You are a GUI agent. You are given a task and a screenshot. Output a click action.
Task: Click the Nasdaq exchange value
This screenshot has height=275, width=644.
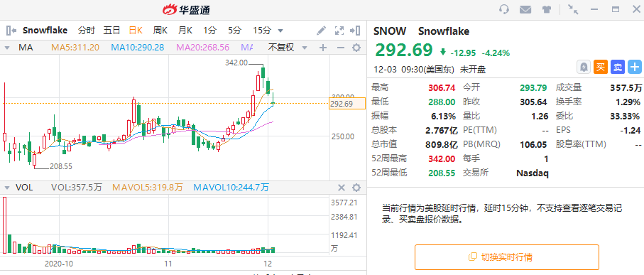tap(532, 173)
